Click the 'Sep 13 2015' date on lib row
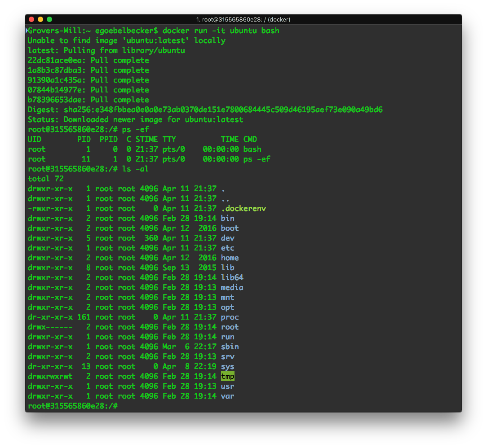 190,268
